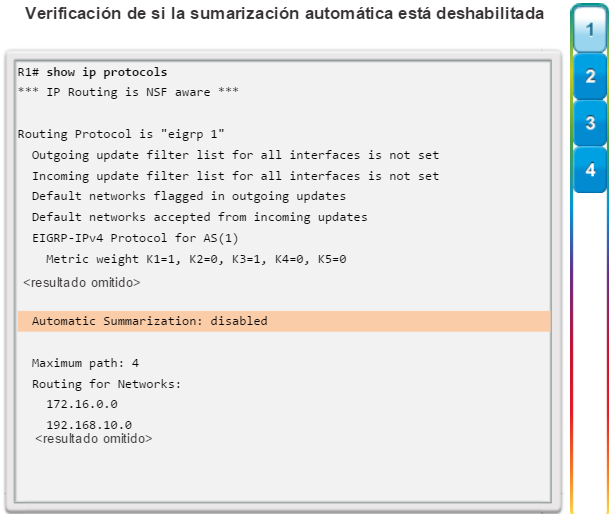Click the Outgoing update filter list line
Image resolution: width=614 pixels, height=514 pixels.
[x=235, y=155]
